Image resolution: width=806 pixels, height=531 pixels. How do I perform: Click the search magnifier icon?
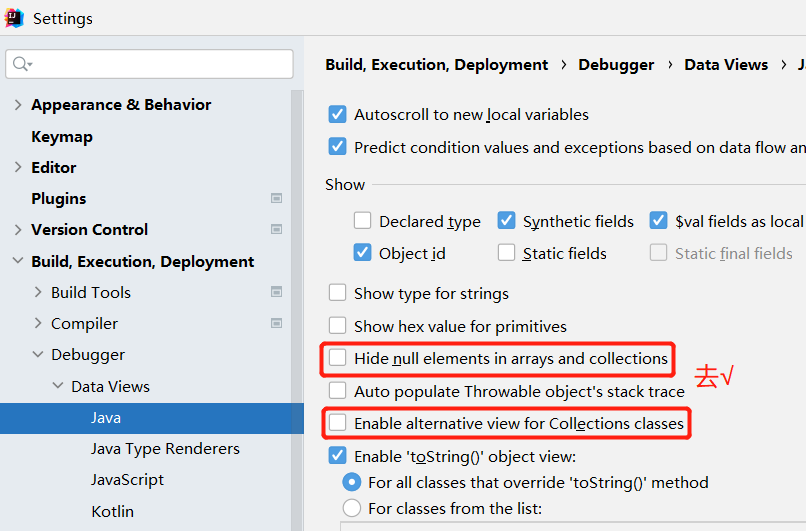(x=20, y=64)
